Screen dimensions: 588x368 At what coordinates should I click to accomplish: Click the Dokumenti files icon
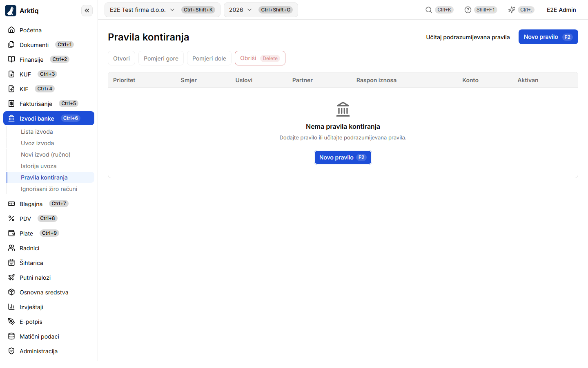11,45
